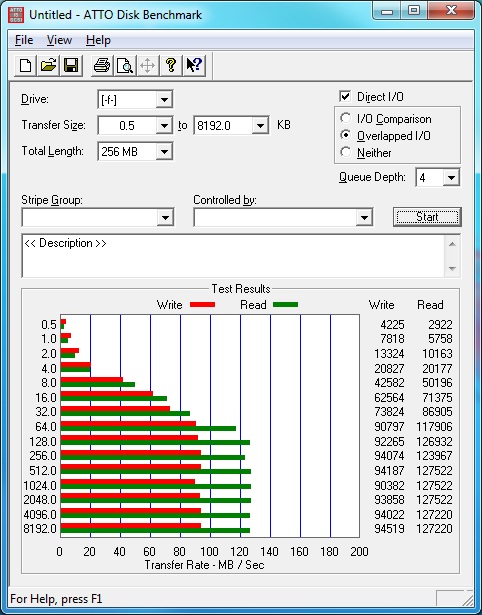Toggle the Direct I/O checkbox
Image resolution: width=482 pixels, height=615 pixels.
click(x=345, y=96)
